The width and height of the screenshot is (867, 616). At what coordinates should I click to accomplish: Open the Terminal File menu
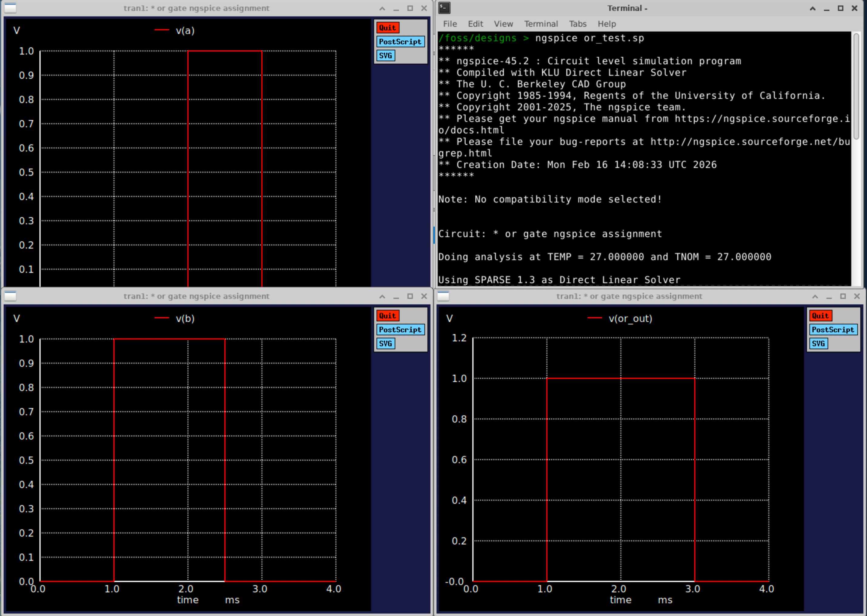coord(450,24)
